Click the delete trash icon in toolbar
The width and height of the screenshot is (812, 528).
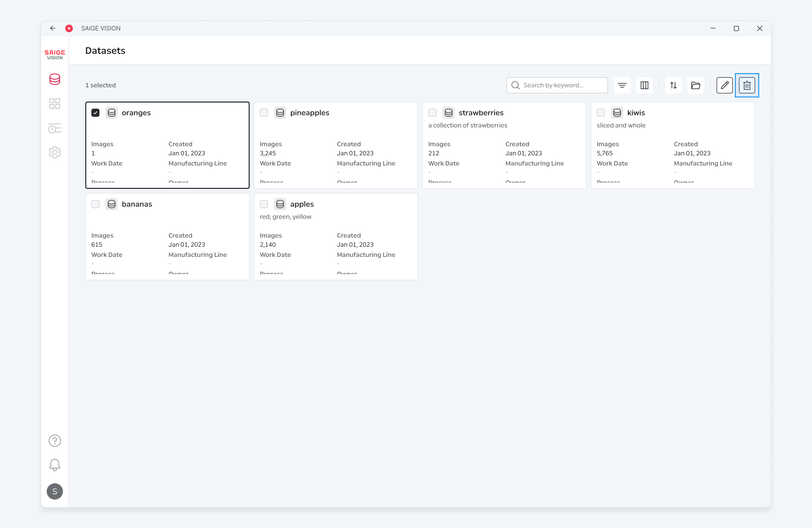747,85
